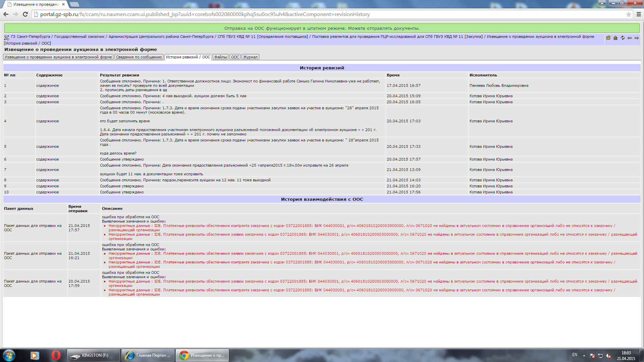
Task: Click the navigation tree icon before breadcrumb
Action: pos(7,38)
